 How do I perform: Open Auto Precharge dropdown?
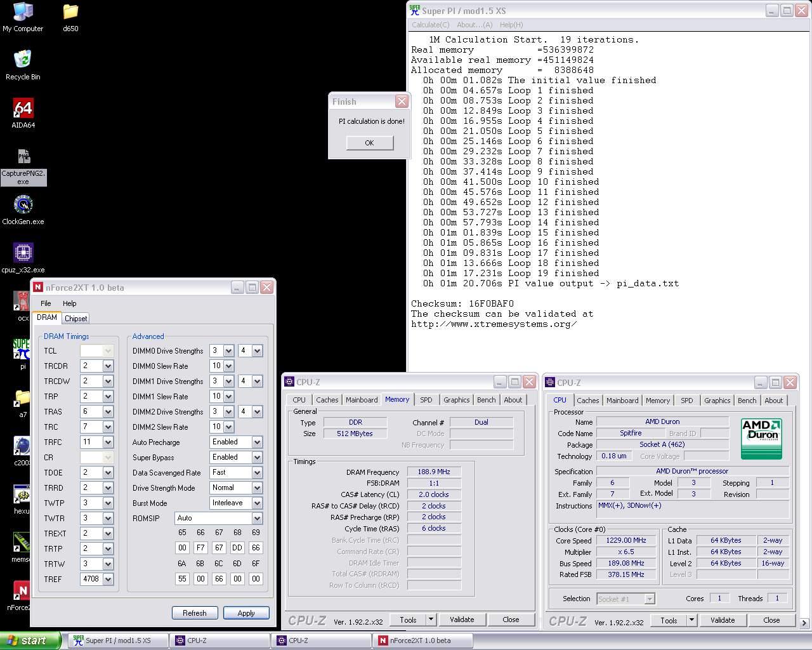tap(257, 442)
